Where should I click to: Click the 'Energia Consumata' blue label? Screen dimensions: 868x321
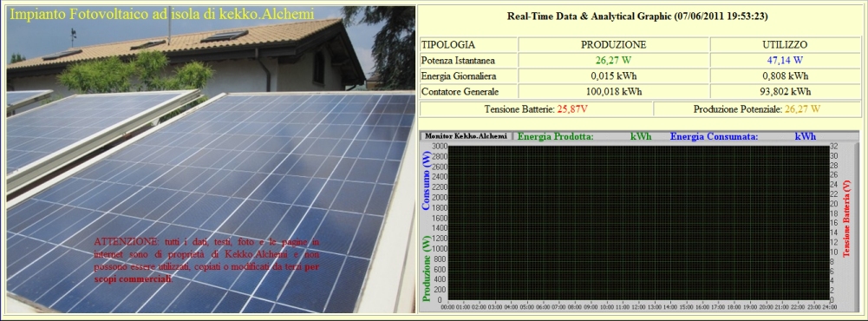click(x=715, y=136)
